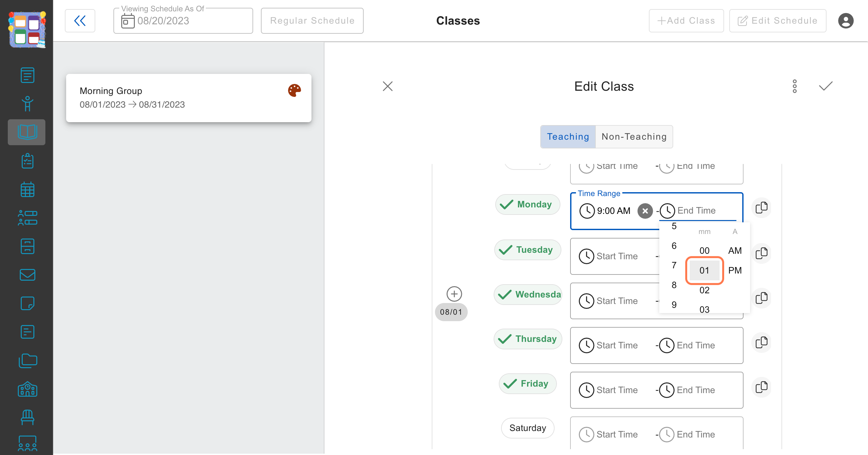868x455 pixels.
Task: Open the lesson plans sidebar icon
Action: click(27, 75)
